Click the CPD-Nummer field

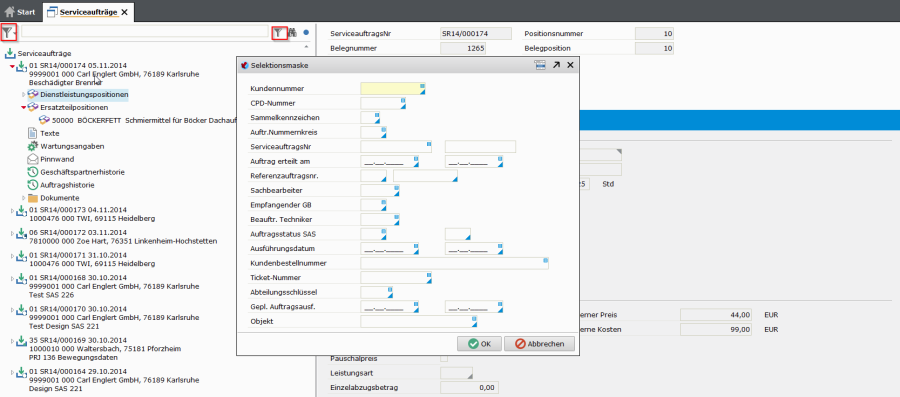pyautogui.click(x=383, y=103)
